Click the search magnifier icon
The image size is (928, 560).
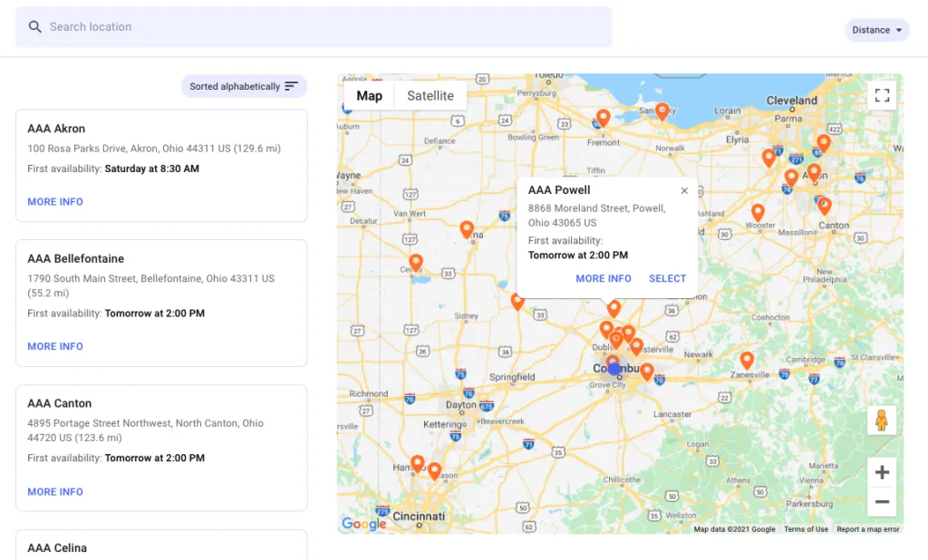click(x=35, y=26)
